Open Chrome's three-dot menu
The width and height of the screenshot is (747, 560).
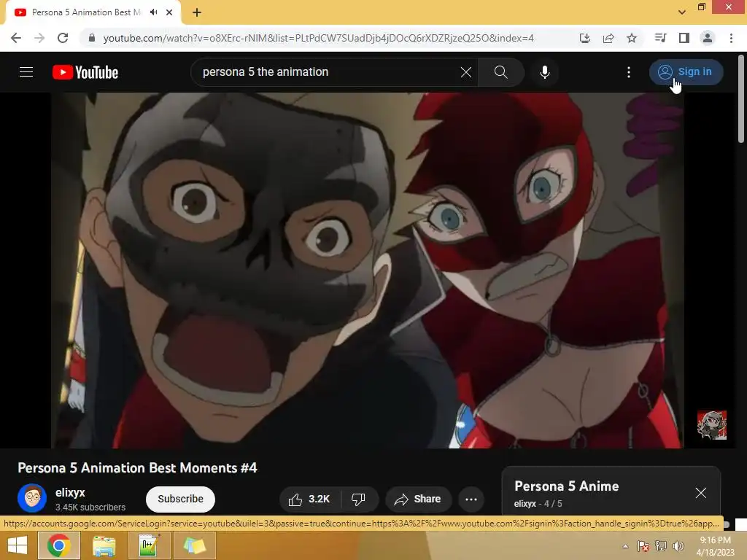pyautogui.click(x=731, y=38)
